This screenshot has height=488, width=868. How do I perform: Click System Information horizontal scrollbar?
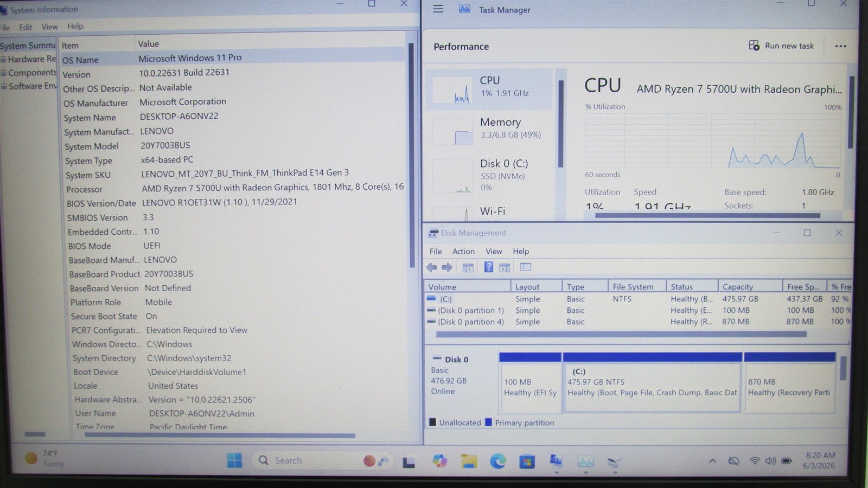(220, 435)
